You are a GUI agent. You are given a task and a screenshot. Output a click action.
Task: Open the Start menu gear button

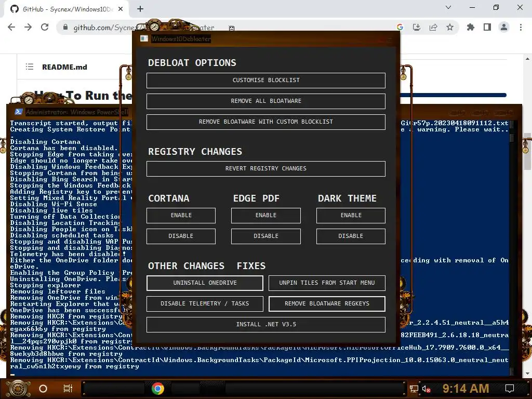(x=18, y=389)
